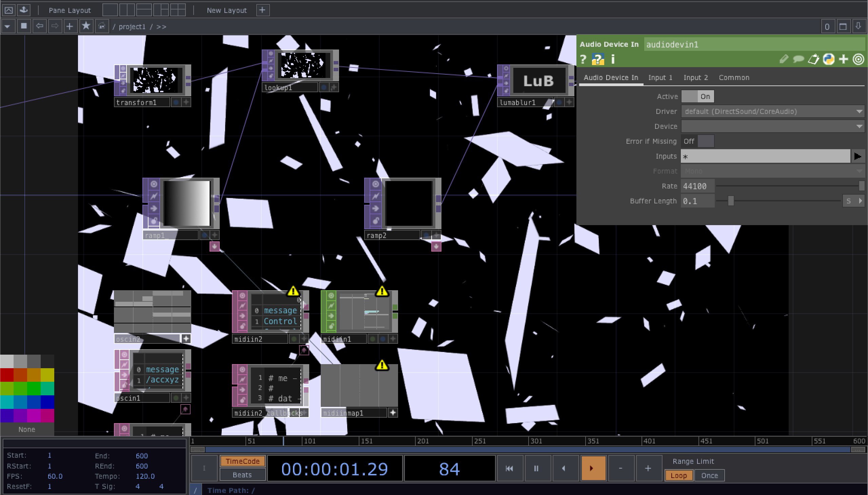Screen dimensions: 868x495
Task: Open comment bubble icon in parameter header
Action: click(x=798, y=59)
